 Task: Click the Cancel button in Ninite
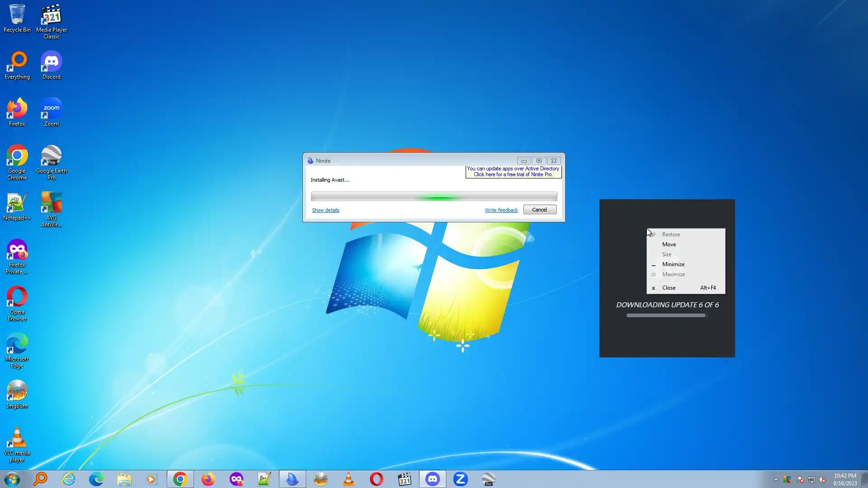[x=539, y=210]
